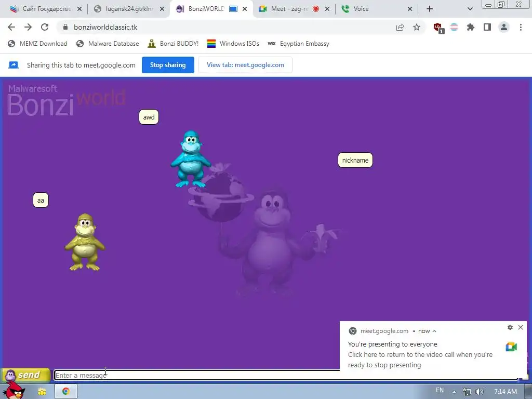This screenshot has height=399, width=532.
Task: Click the Stop sharing button
Action: coord(168,65)
